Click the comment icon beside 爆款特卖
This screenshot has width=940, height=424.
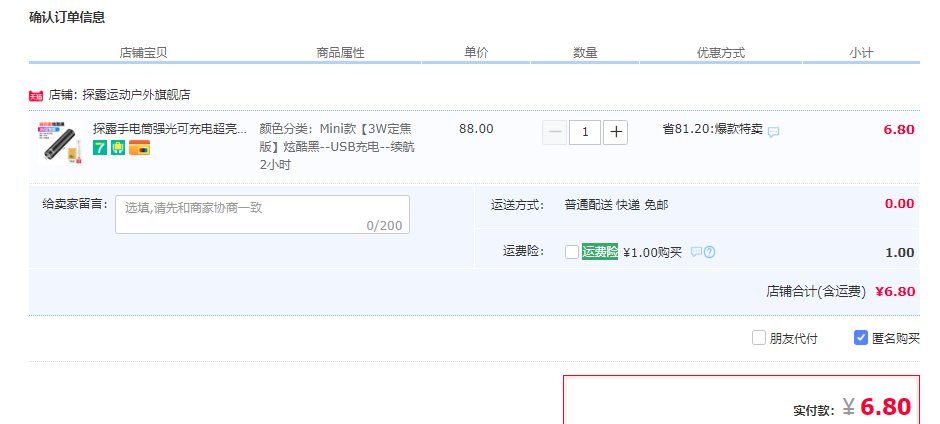pyautogui.click(x=774, y=132)
